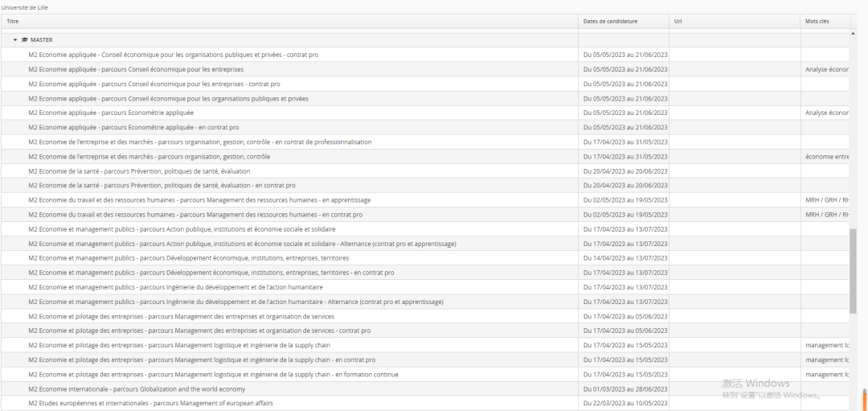Sort by Dates de candidature column header
The image size is (868, 411).
[x=624, y=21]
